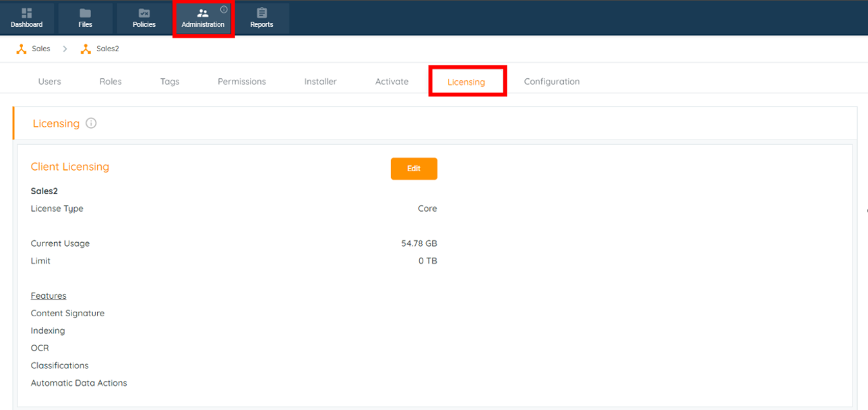868x410 pixels.
Task: Select the Administration people icon
Action: tap(202, 13)
